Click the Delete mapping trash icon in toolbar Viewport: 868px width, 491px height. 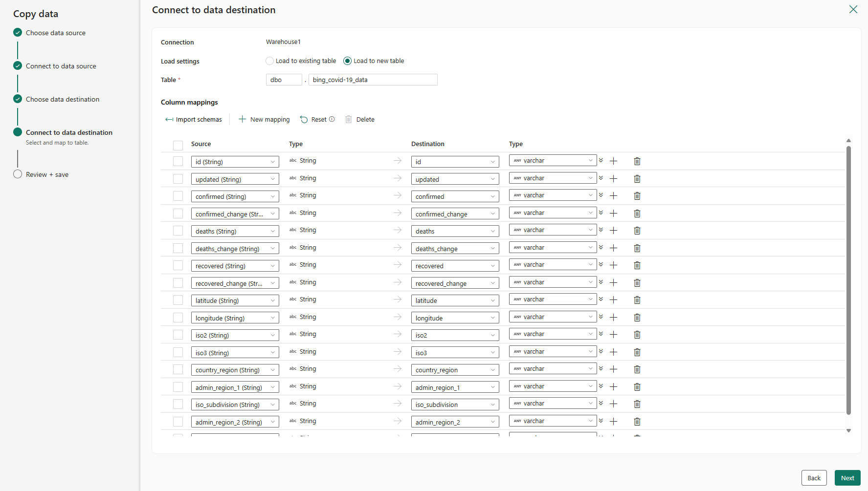point(349,120)
